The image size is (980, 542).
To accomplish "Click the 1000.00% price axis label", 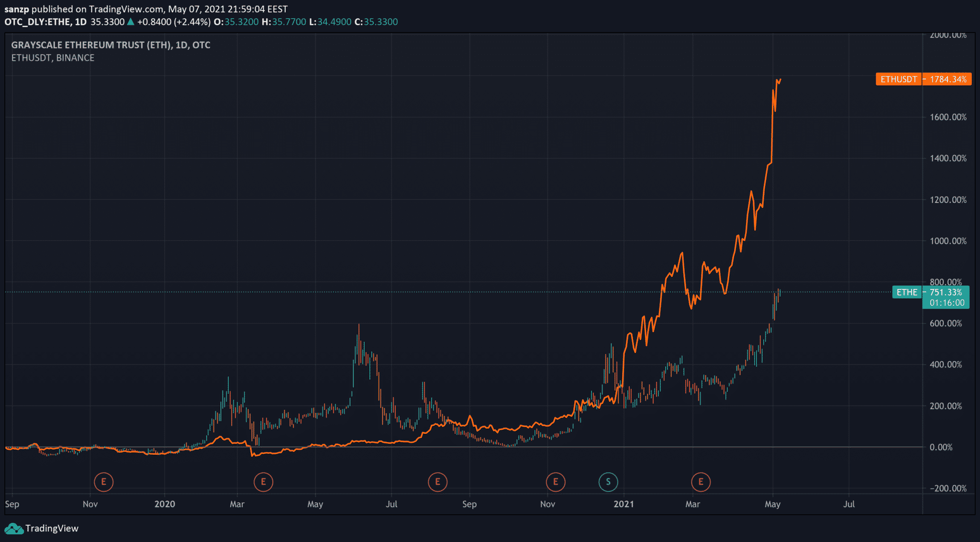I will (948, 241).
